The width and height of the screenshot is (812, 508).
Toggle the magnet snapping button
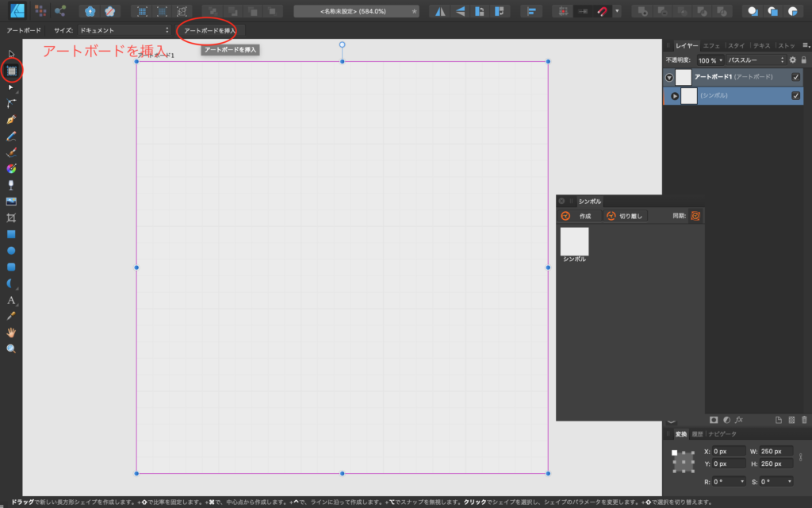[603, 11]
